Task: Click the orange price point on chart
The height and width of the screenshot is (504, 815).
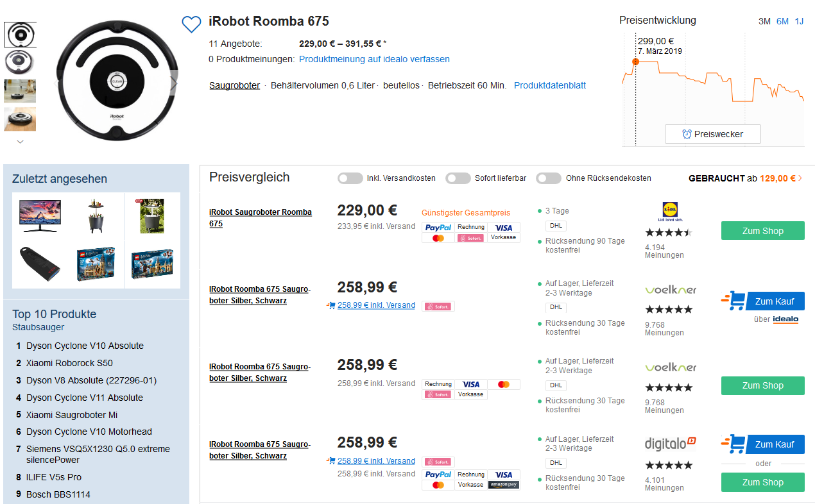Action: [x=635, y=62]
